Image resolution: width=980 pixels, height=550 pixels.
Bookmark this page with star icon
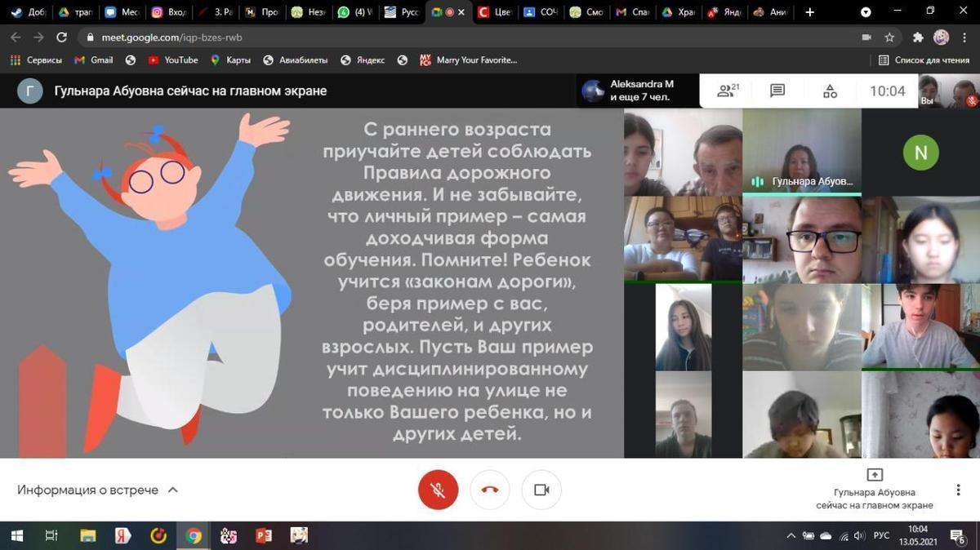[889, 38]
